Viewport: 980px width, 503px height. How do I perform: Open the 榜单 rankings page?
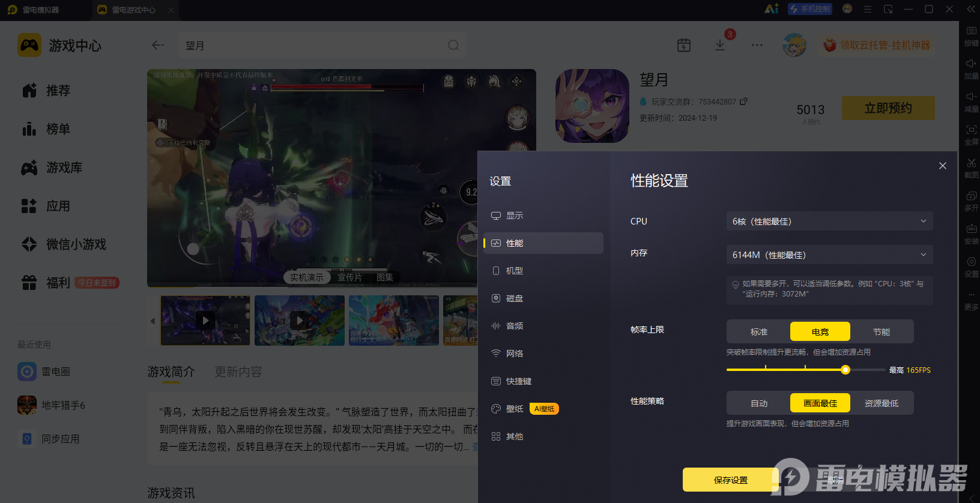47,129
